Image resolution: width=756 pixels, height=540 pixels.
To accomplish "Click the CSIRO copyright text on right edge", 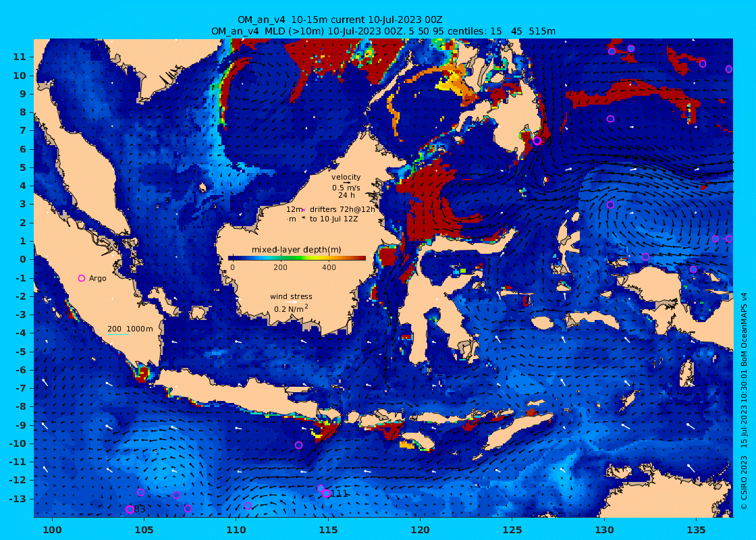I will [744, 400].
